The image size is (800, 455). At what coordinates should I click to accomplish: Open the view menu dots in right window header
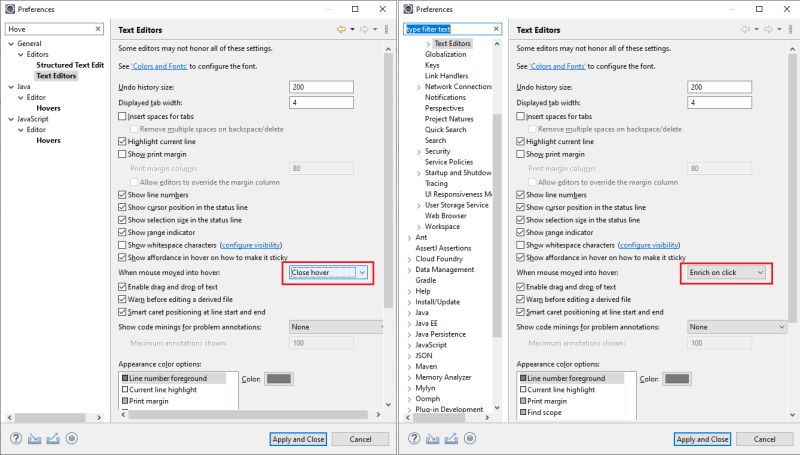(790, 30)
